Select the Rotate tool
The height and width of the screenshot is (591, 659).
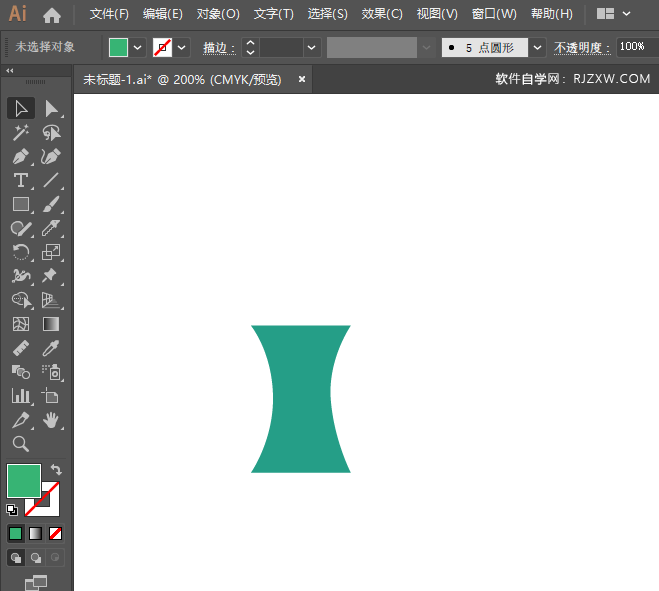[20, 252]
